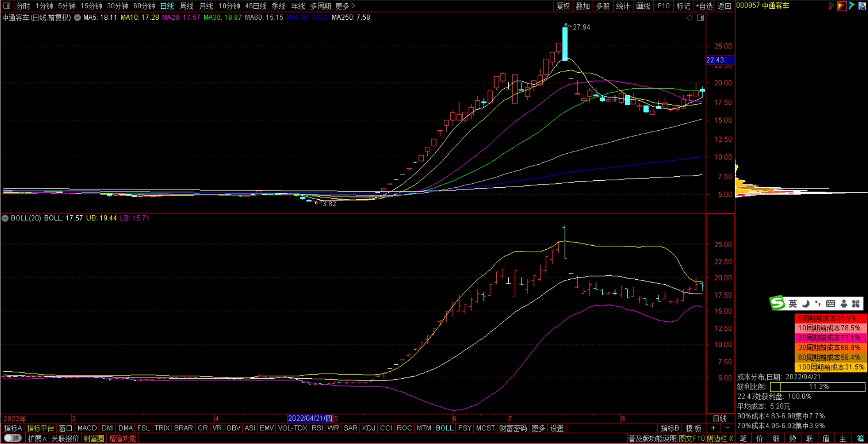Click the zoom out minus button
The height and width of the screenshot is (444, 868).
coord(727,428)
